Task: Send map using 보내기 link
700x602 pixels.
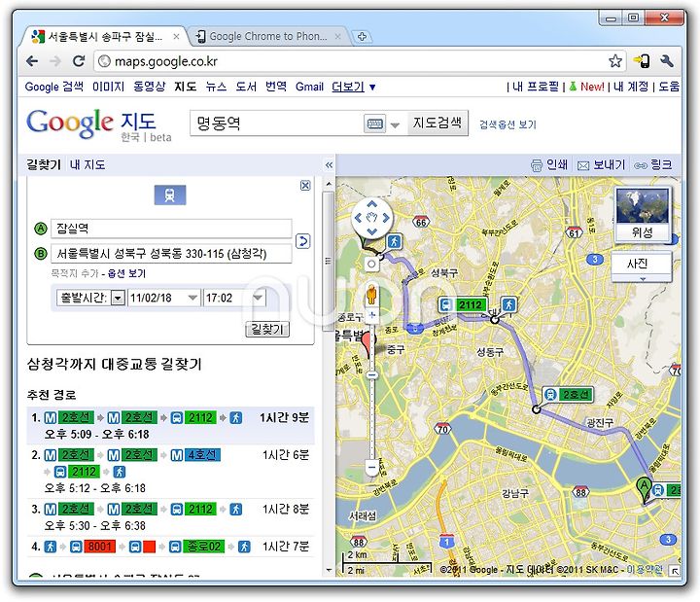Action: coord(601,164)
